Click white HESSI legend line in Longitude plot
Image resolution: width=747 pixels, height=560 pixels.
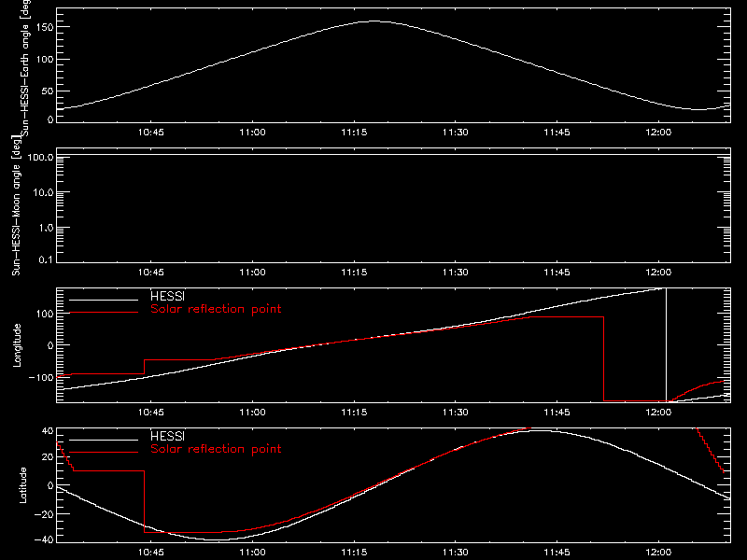pos(104,300)
